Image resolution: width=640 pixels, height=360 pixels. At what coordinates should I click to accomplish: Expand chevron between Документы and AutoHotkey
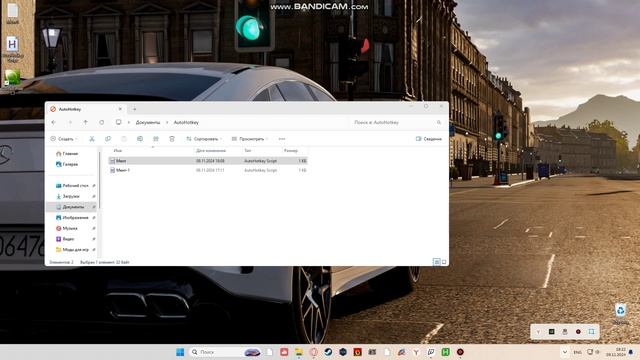pyautogui.click(x=167, y=122)
